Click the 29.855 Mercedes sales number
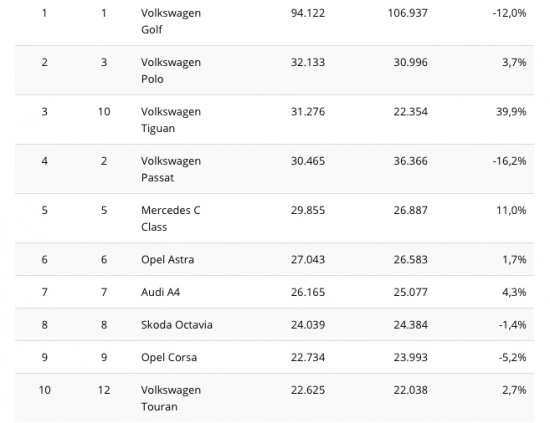550x423 pixels. point(308,210)
